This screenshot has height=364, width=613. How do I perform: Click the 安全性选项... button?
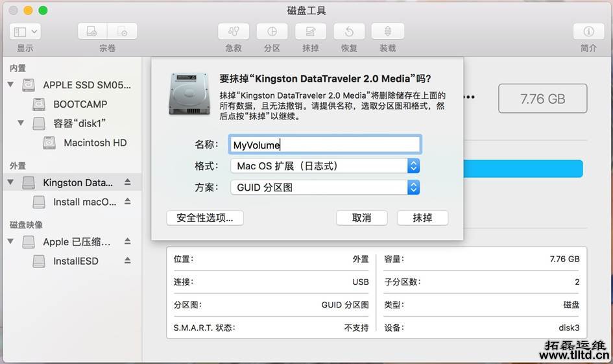point(205,218)
